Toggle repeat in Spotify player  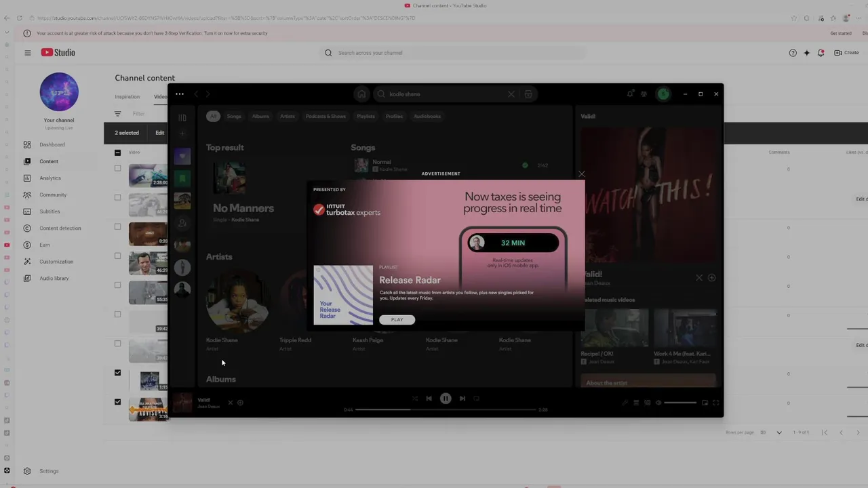(x=477, y=399)
